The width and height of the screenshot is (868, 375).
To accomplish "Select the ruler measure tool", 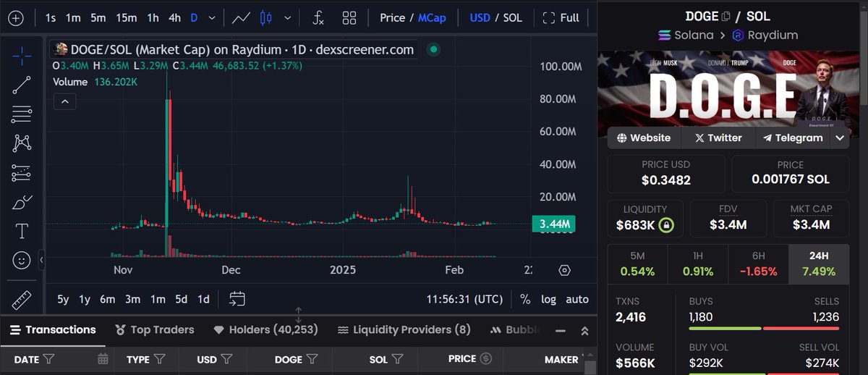I will pos(22,300).
